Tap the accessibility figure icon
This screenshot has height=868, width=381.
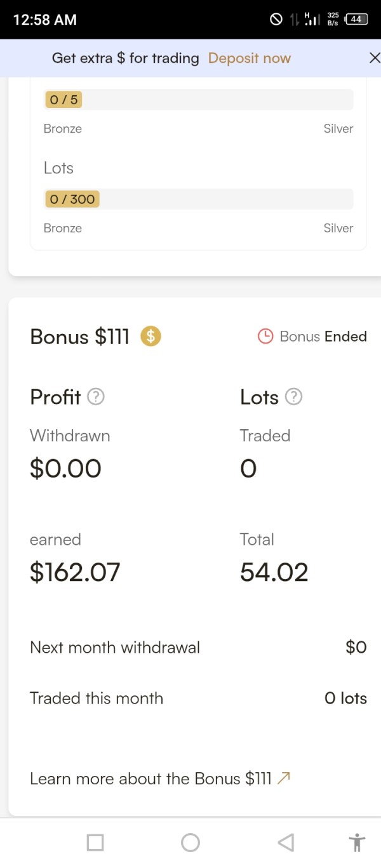[x=357, y=843]
